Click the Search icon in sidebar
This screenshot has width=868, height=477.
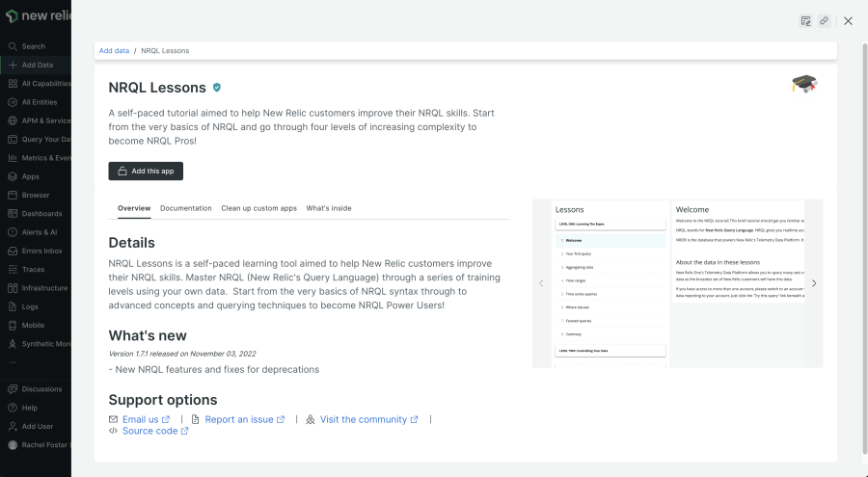tap(13, 46)
